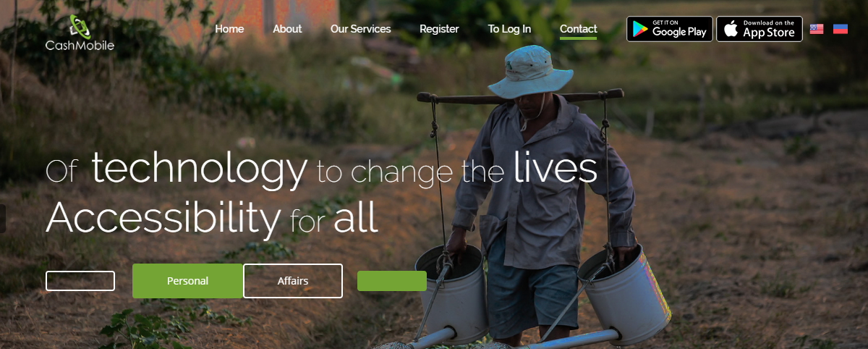The width and height of the screenshot is (868, 349).
Task: Select the green Personal button
Action: point(187,281)
